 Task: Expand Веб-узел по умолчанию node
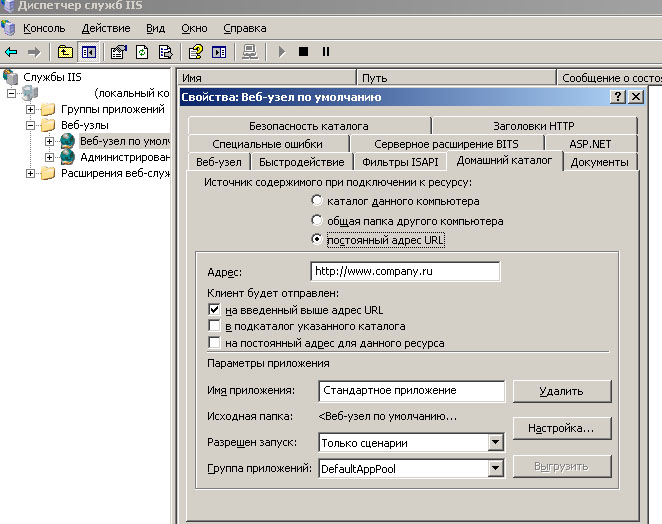pos(49,141)
